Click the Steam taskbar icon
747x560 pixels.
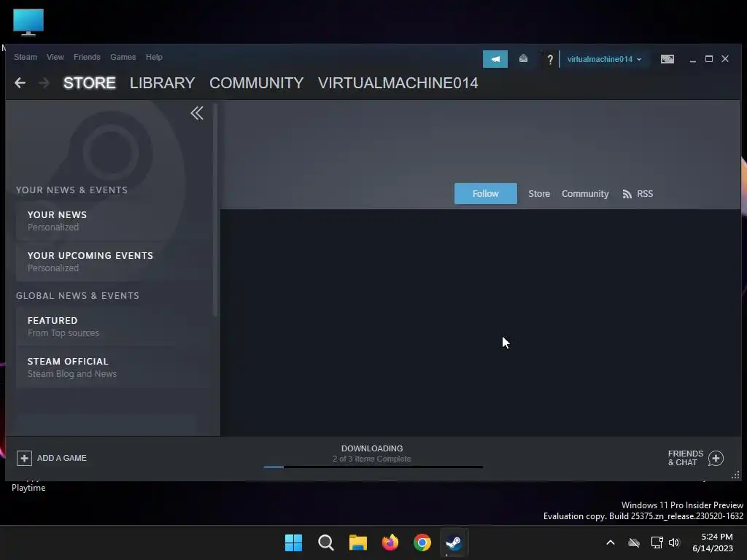coord(454,542)
